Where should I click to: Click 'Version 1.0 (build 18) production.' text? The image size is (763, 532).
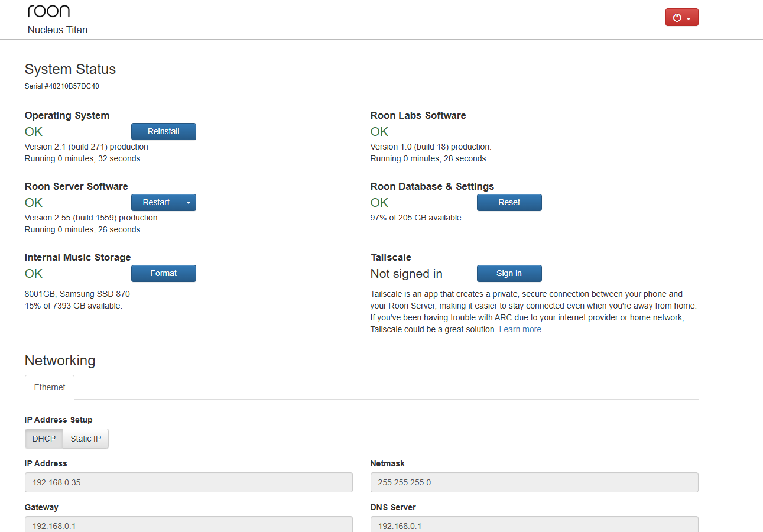(431, 147)
